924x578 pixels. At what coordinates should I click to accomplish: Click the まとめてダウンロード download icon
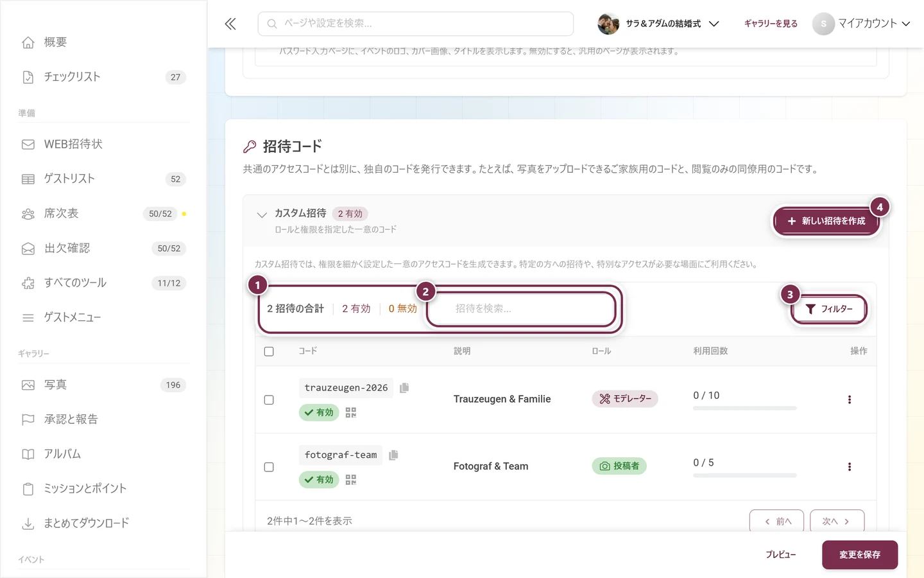pos(28,523)
